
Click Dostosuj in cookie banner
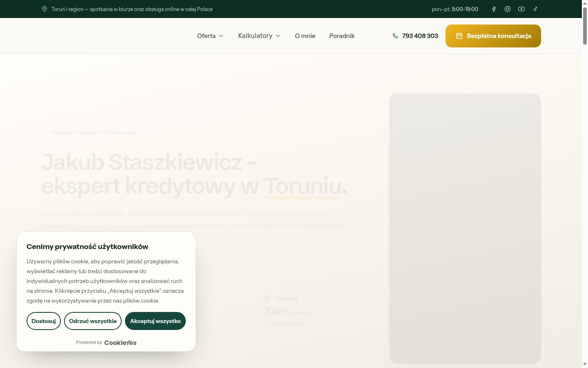44,321
